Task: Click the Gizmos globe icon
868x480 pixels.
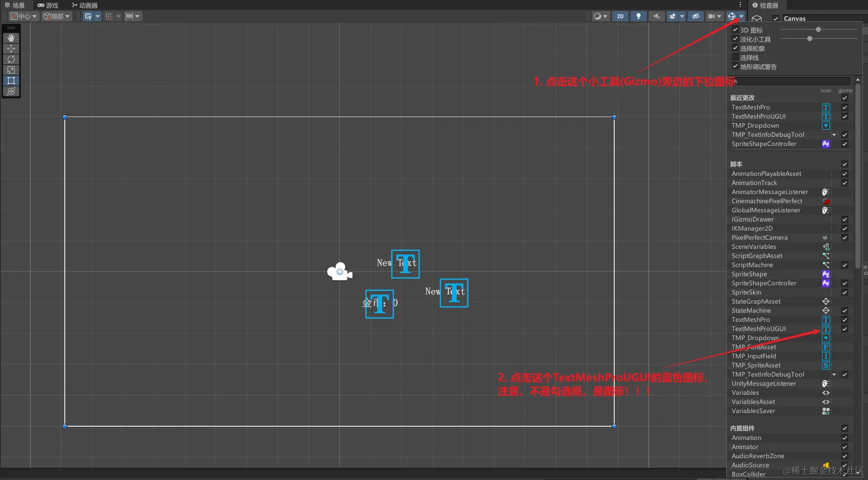Action: [732, 16]
